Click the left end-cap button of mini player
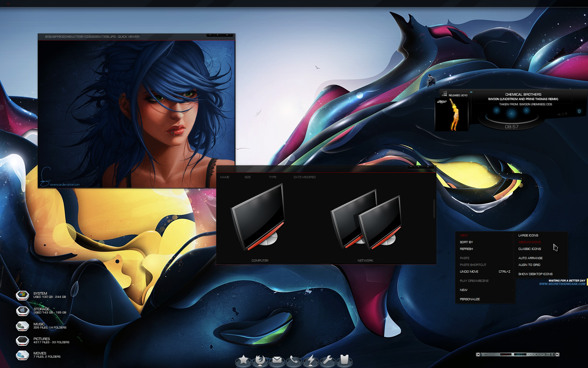The width and height of the screenshot is (588, 368). (x=478, y=355)
